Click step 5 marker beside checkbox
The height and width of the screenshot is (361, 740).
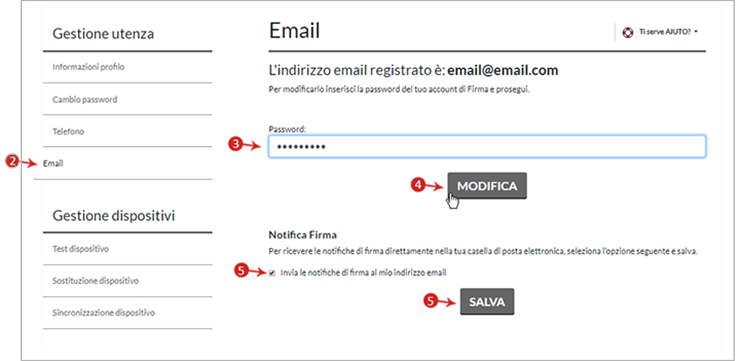point(241,270)
